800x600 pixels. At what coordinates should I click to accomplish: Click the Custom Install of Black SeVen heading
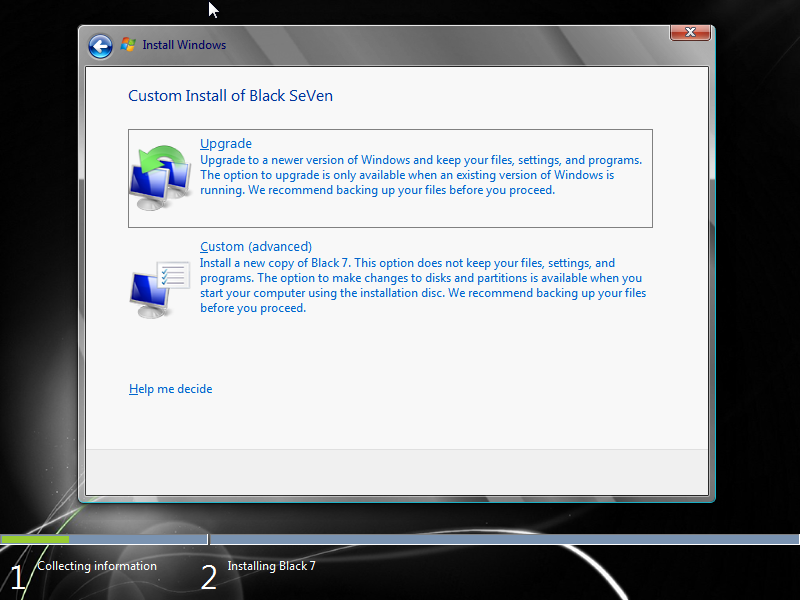coord(230,96)
